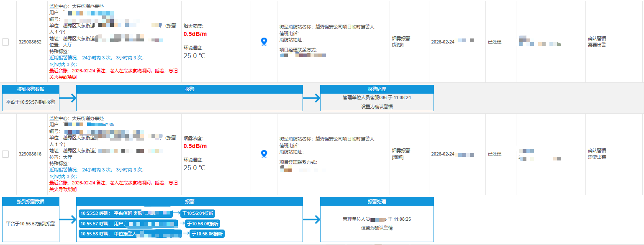The image size is (644, 245).
Task: Click the map pin icon for alarm 329088652
Action: [x=264, y=42]
